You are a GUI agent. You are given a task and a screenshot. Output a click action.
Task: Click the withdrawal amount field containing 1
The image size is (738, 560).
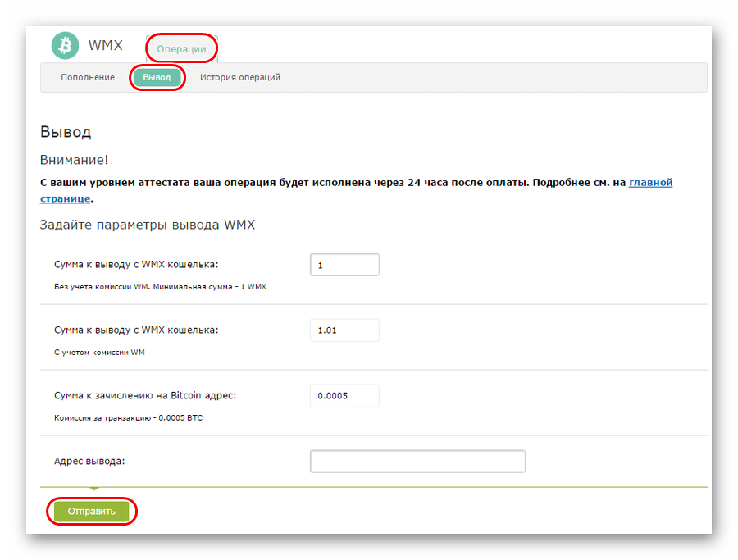coord(344,265)
